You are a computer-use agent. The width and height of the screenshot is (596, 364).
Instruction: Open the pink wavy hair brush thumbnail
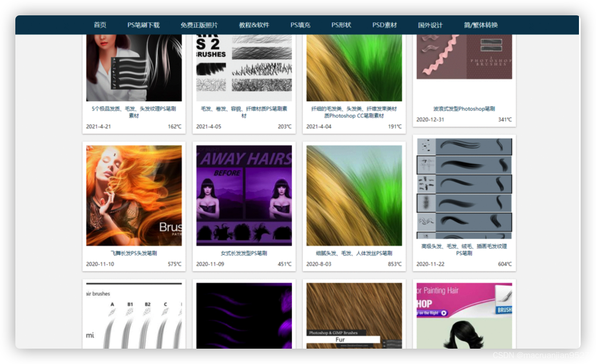[464, 57]
